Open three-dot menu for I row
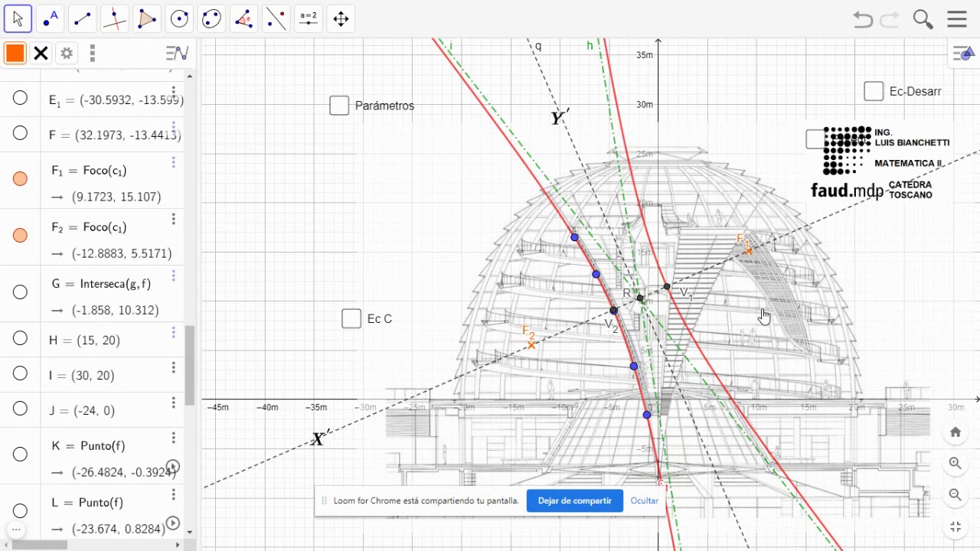 coord(174,367)
